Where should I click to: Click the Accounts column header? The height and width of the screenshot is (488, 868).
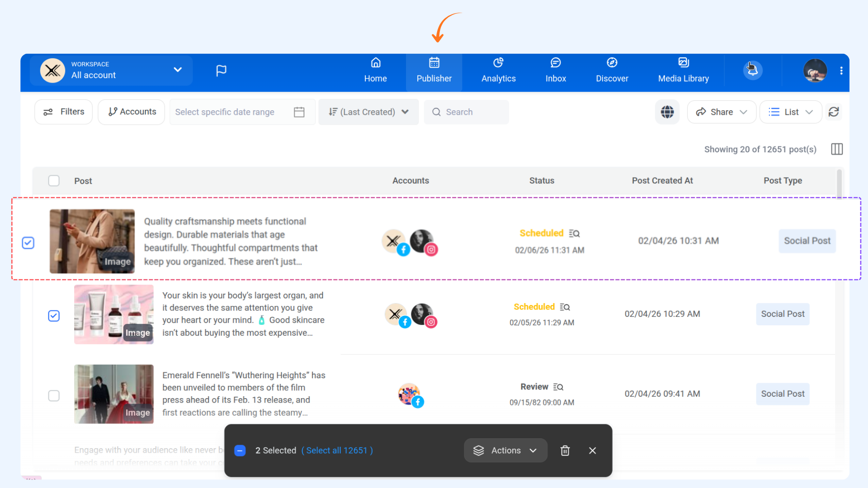tap(410, 181)
